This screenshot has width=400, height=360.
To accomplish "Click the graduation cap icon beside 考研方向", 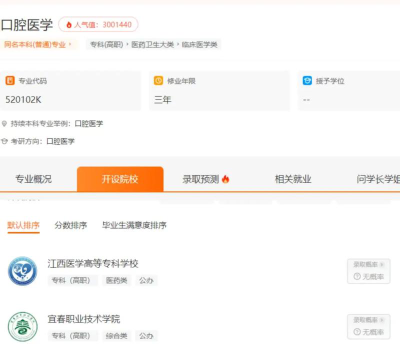I will [x=4, y=141].
